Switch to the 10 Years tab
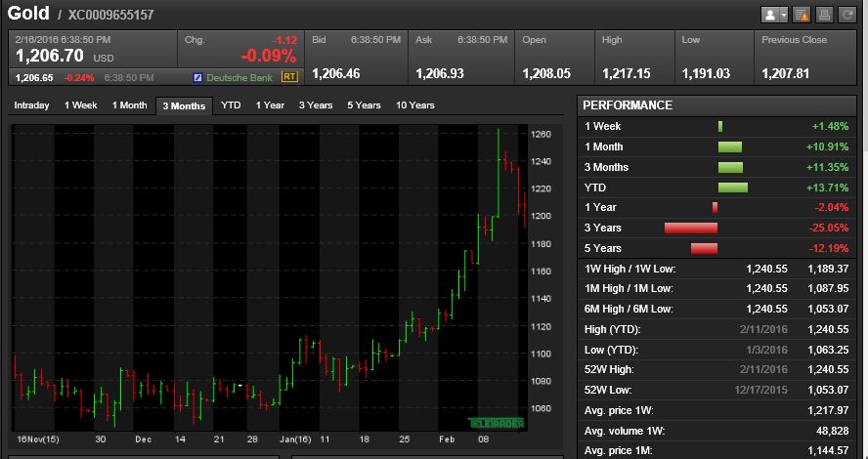 pyautogui.click(x=415, y=105)
